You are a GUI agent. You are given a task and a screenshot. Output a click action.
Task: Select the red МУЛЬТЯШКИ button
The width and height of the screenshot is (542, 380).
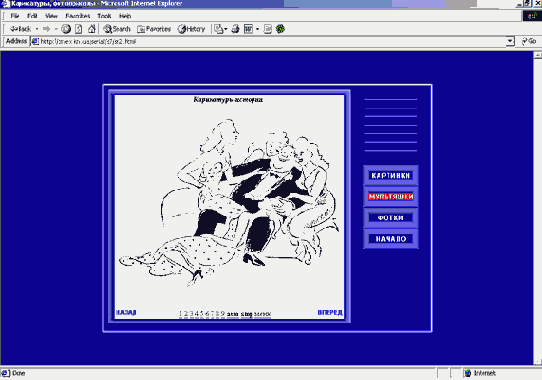[391, 196]
